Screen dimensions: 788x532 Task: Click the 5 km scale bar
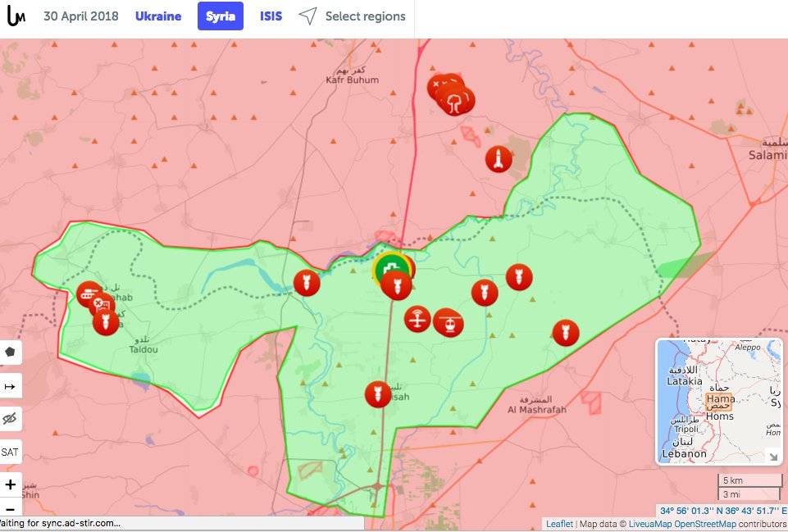click(749, 480)
